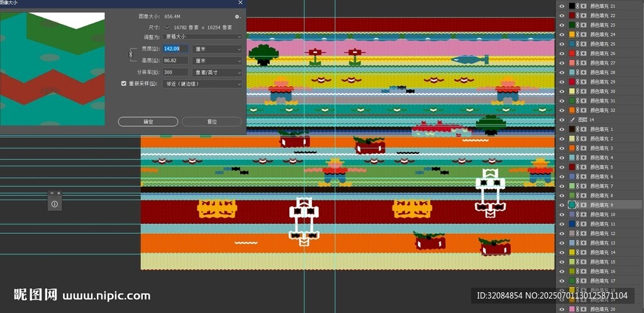Select the 颜色填充 31 layer name
644x313 pixels.
pyautogui.click(x=602, y=101)
